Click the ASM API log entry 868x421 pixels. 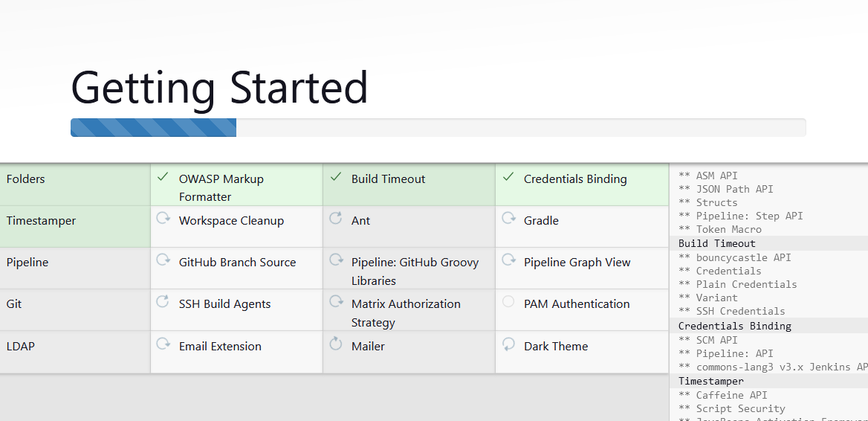708,176
